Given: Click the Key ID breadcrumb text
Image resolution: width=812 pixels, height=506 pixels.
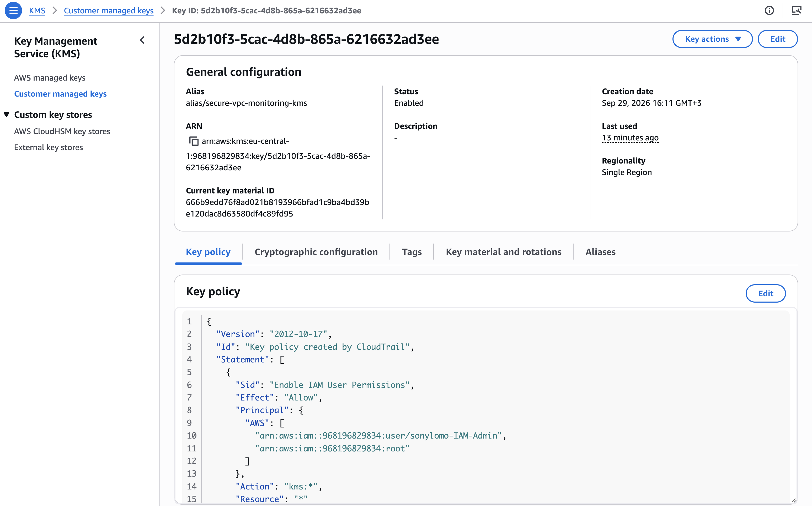Looking at the screenshot, I should click(x=266, y=10).
